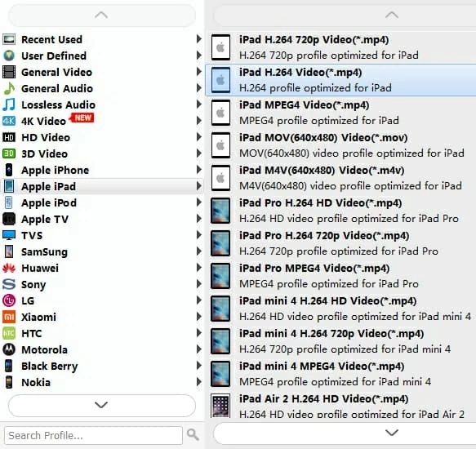The image size is (476, 449).
Task: Select iPad mini 4 H.264 HD Video
Action: (340, 309)
